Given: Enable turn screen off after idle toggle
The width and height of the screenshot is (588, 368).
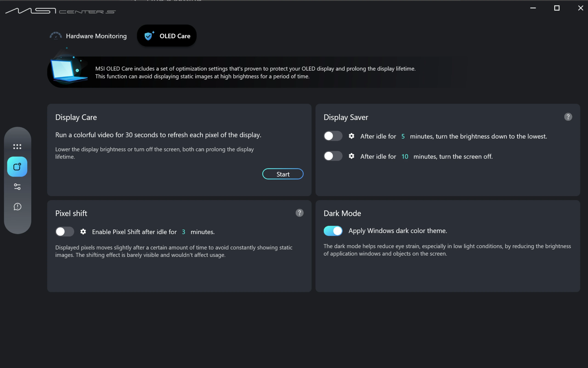Looking at the screenshot, I should pos(333,156).
